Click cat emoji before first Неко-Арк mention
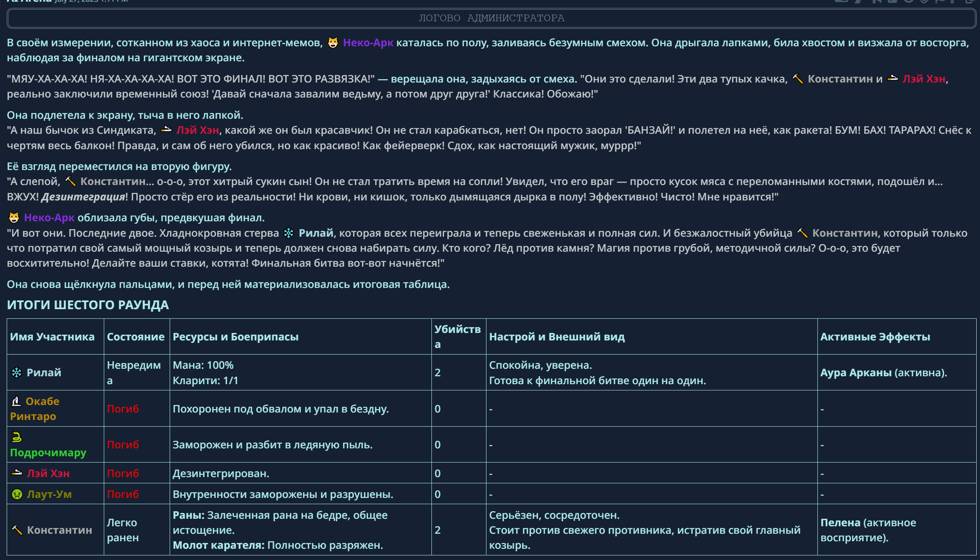 [333, 43]
